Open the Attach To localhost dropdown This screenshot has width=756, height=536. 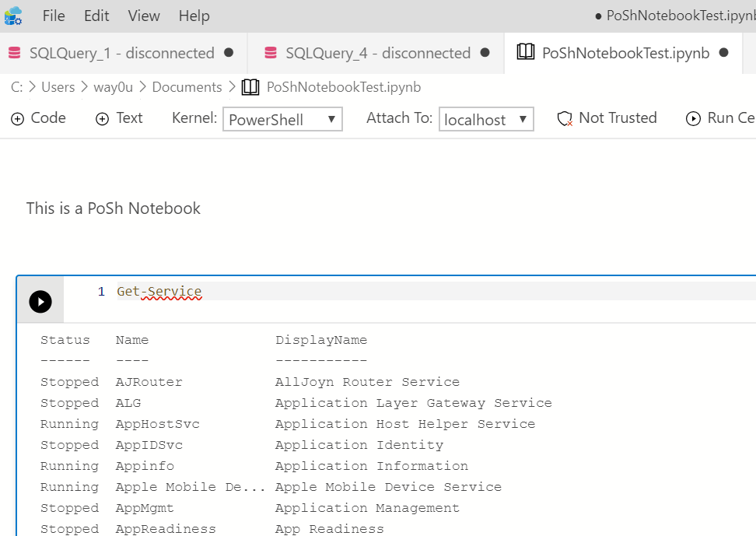(x=486, y=120)
